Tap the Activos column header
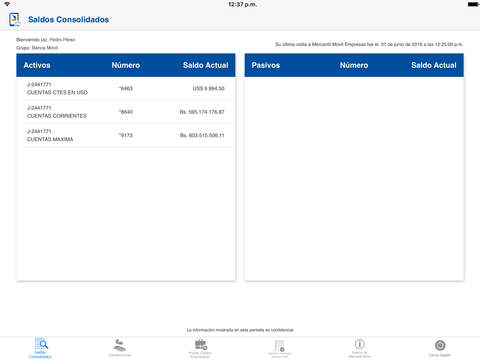 tap(37, 65)
